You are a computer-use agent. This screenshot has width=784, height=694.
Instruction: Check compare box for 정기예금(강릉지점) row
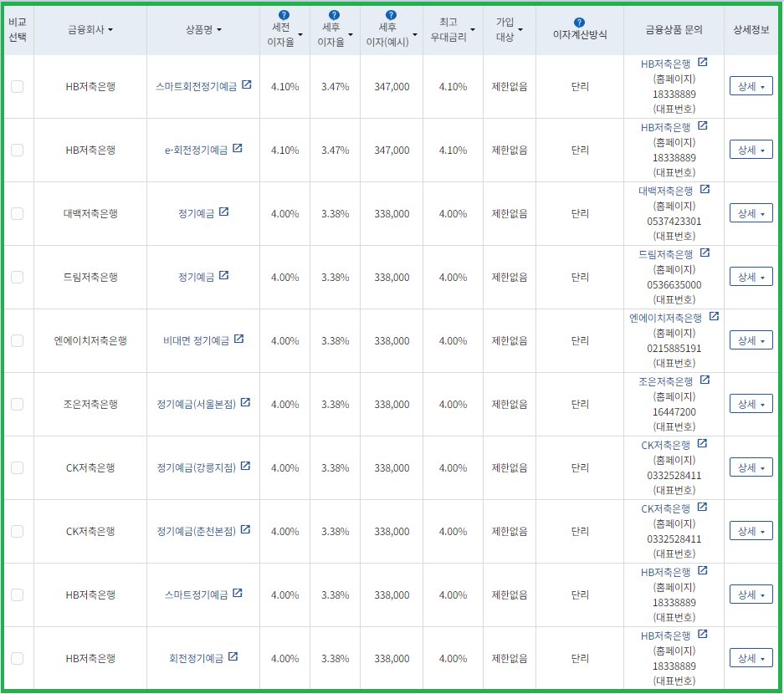(x=17, y=467)
